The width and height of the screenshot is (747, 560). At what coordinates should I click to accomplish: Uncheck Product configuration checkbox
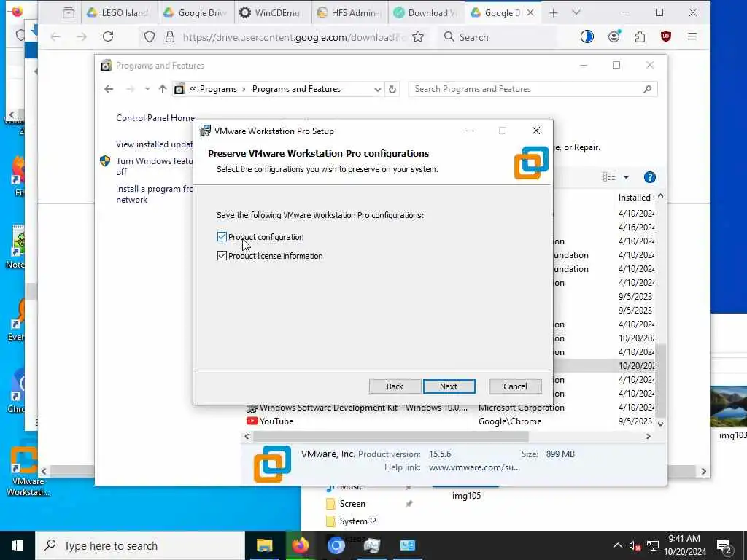(222, 237)
